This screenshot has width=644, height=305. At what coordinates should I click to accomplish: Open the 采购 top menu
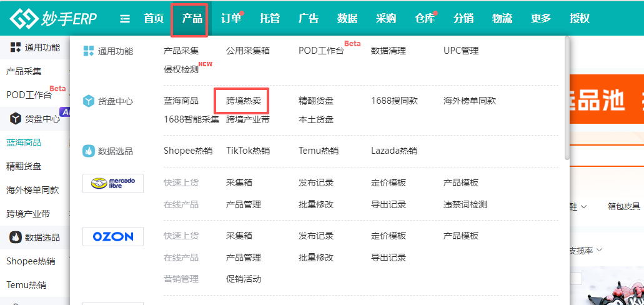[385, 19]
